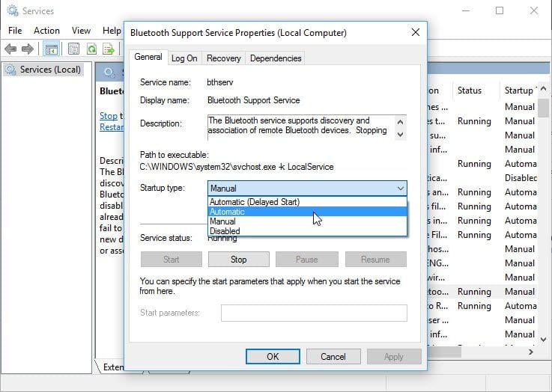The height and width of the screenshot is (392, 552).
Task: Switch to the Dependencies tab
Action: pos(276,58)
